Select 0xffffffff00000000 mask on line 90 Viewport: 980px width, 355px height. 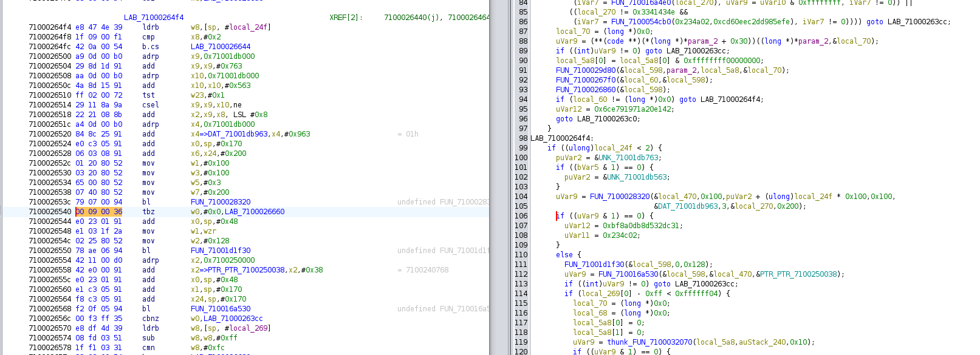point(722,61)
